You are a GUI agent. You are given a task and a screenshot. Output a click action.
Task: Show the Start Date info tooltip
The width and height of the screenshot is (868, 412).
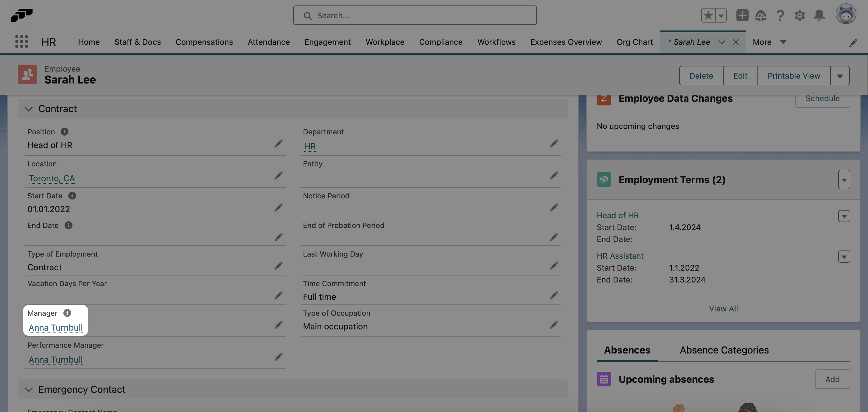coord(72,196)
